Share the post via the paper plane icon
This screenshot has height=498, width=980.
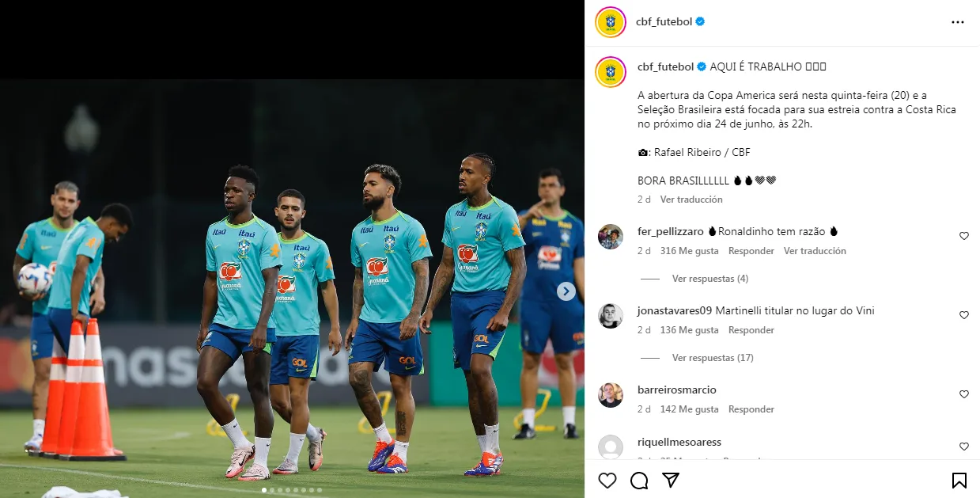pos(669,480)
